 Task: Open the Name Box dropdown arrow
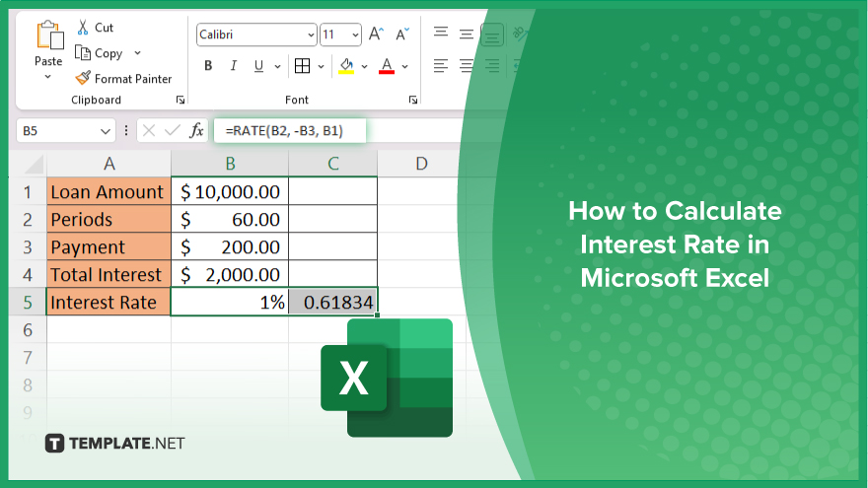click(x=106, y=131)
